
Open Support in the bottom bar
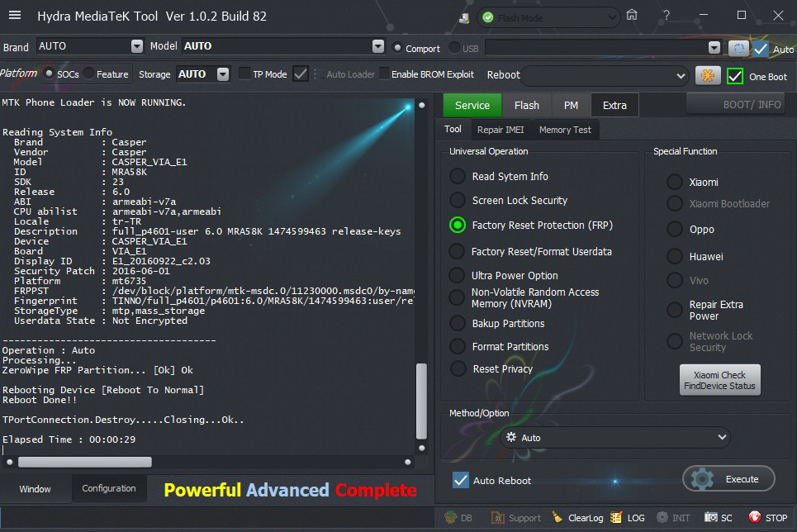coord(516,518)
